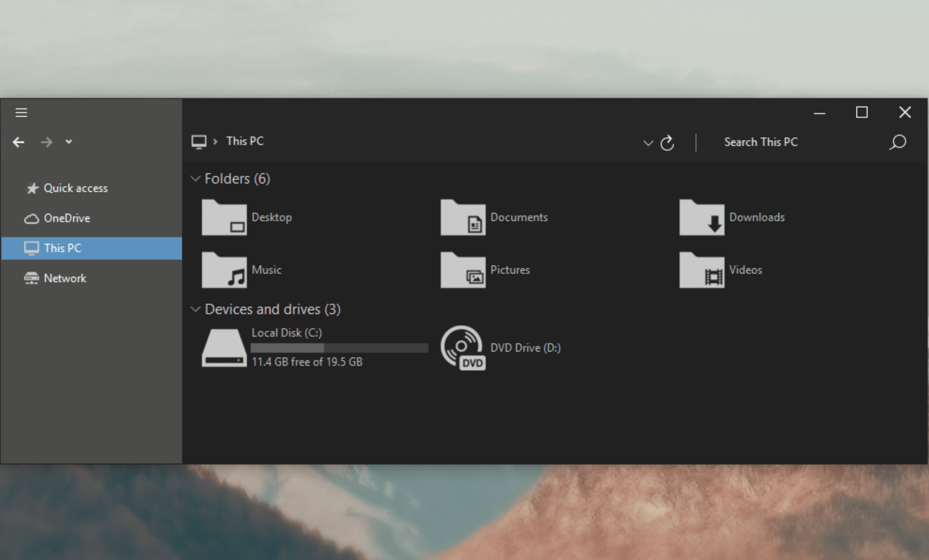Open the hamburger menu icon
Image resolution: width=929 pixels, height=560 pixels.
point(21,113)
